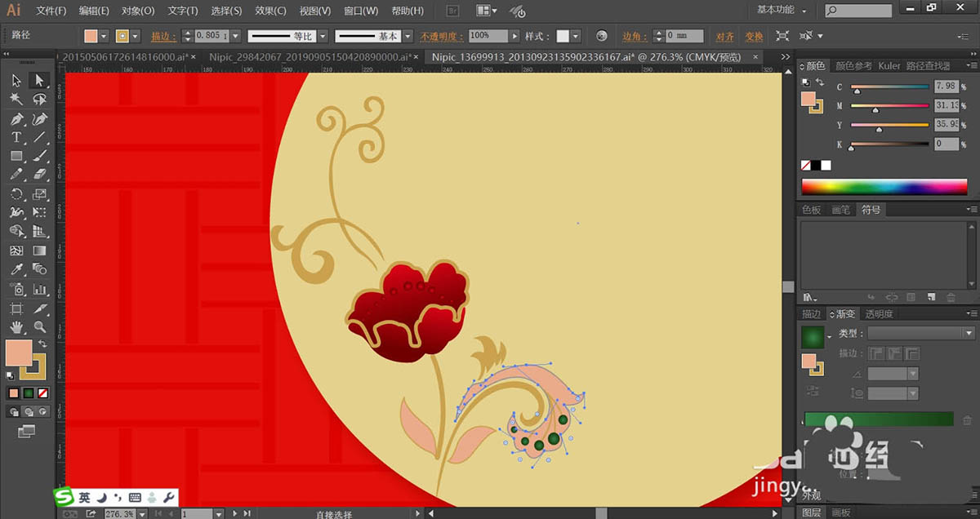Image resolution: width=980 pixels, height=519 pixels.
Task: Set paint mode to None in toolbox
Action: point(42,393)
